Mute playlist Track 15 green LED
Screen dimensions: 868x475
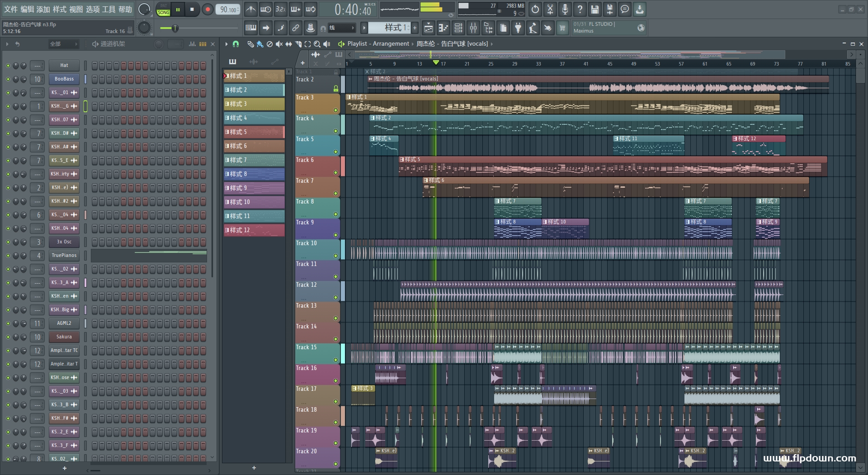click(335, 360)
